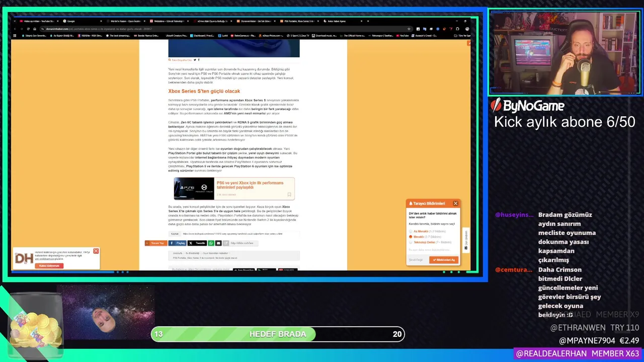The width and height of the screenshot is (644, 362).
Task: Click the short URL input field
Action: pyautogui.click(x=245, y=243)
